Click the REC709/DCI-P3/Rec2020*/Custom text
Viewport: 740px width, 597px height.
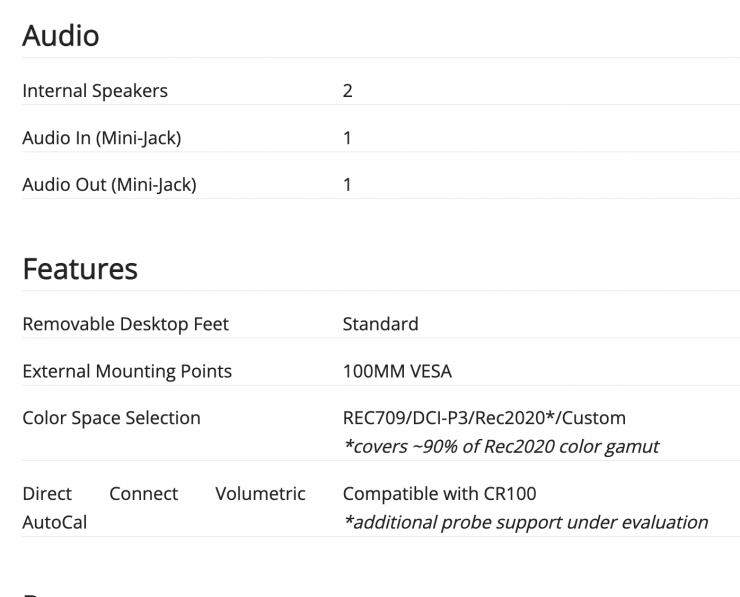484,418
